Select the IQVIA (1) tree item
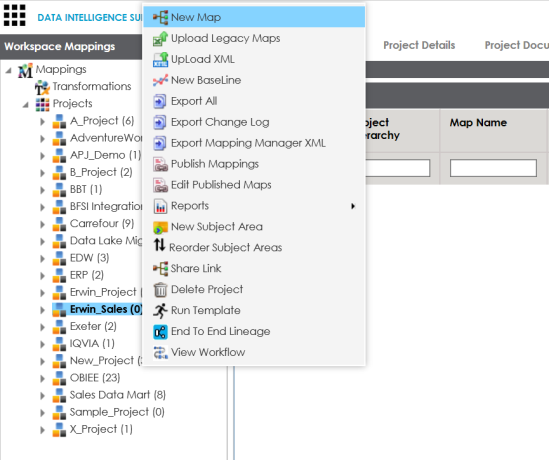This screenshot has width=549, height=460. click(x=92, y=343)
